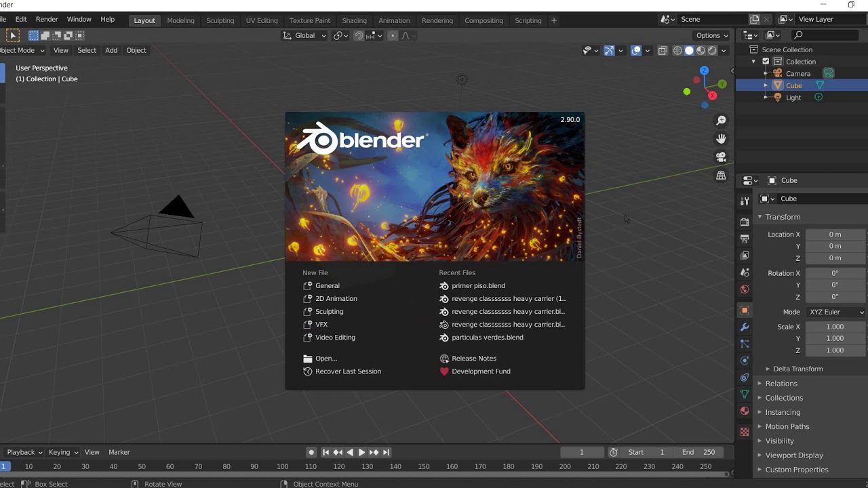Click the play animation button
The height and width of the screenshot is (488, 868).
[x=361, y=452]
